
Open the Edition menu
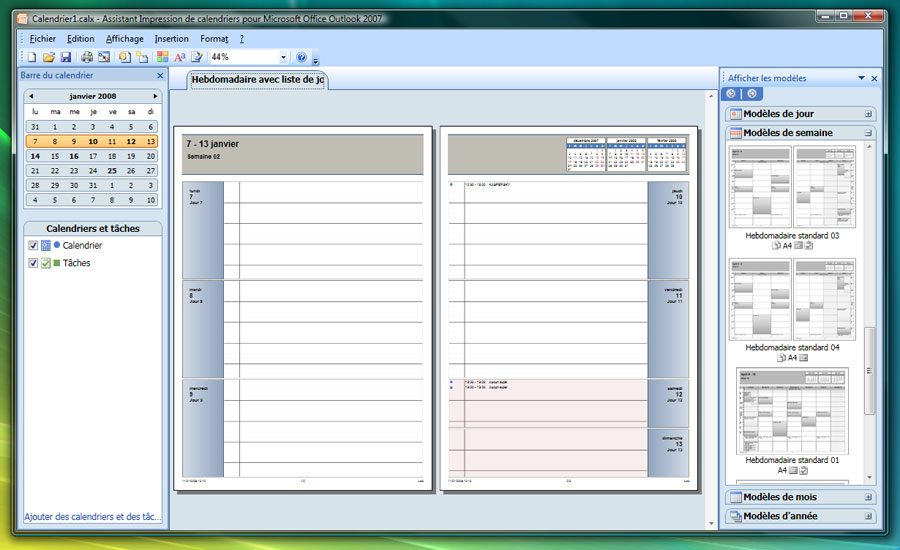coord(80,38)
